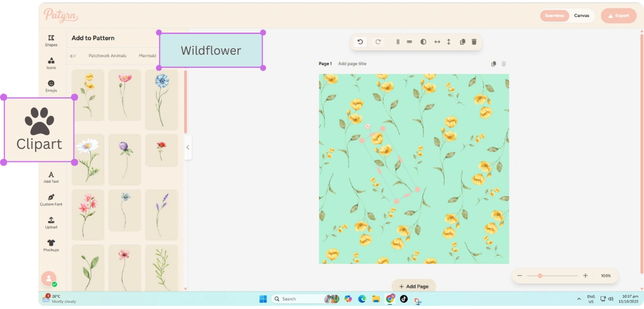Screen dimensions: 644x309
Task: Select the Mermaid category tab
Action: [x=147, y=56]
